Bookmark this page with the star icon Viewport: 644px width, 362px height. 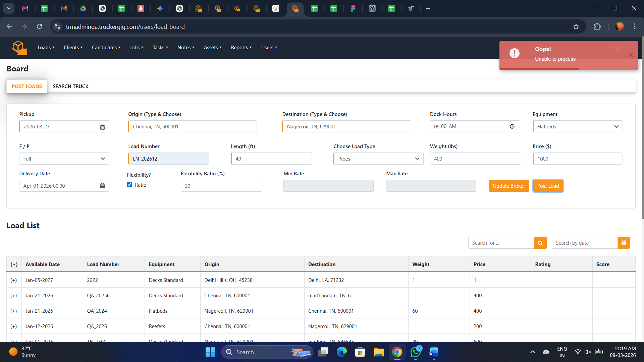(576, 27)
